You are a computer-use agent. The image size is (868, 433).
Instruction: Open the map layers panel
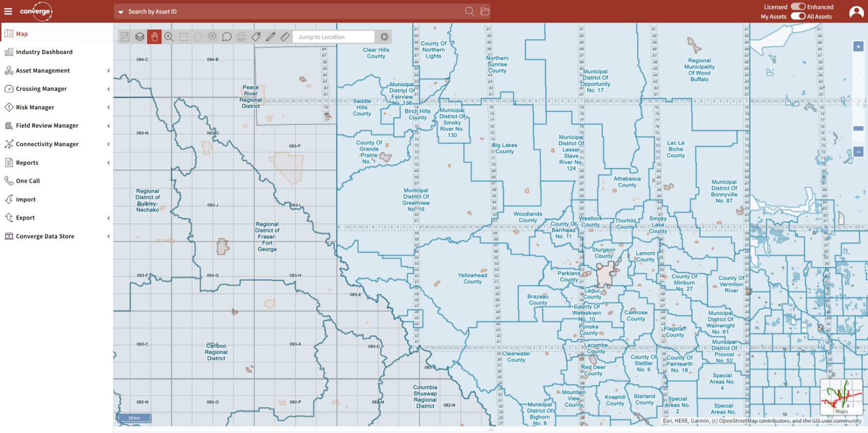[140, 37]
